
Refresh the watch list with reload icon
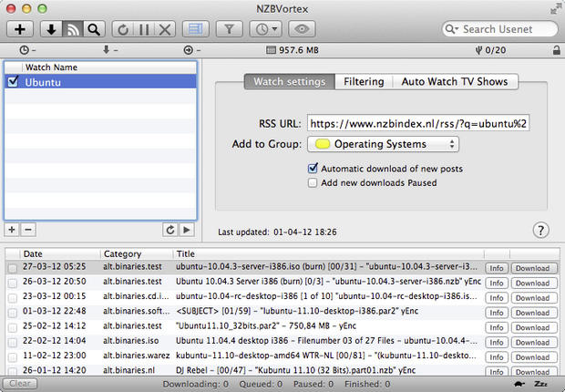[170, 230]
